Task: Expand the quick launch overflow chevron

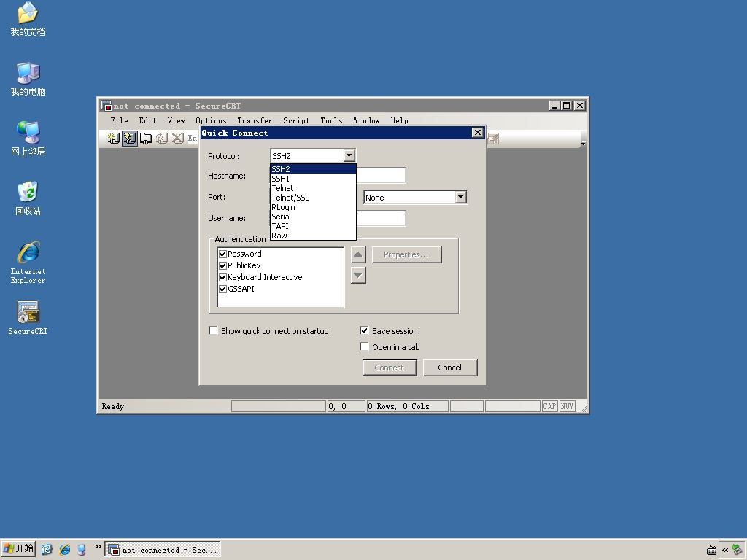Action: (x=98, y=547)
